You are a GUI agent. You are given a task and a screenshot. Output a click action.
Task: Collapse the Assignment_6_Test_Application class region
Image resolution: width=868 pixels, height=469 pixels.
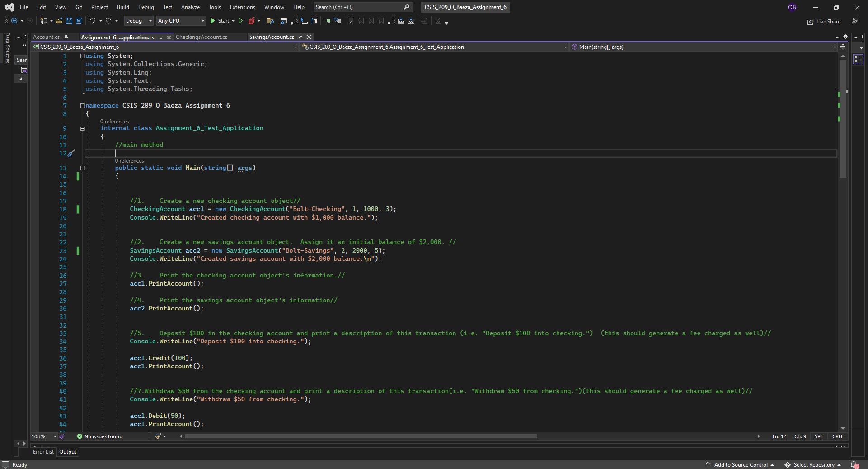pos(83,129)
